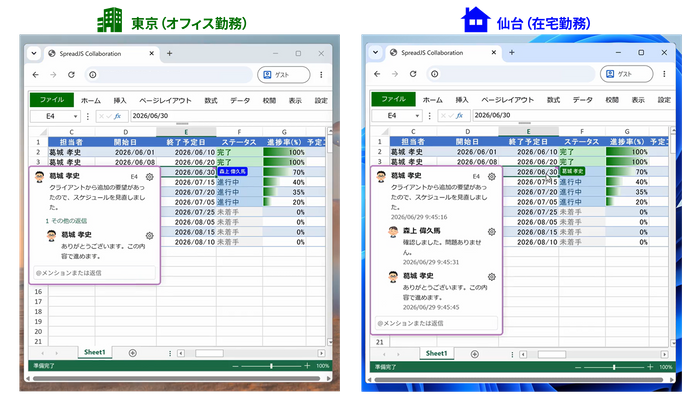The image size is (700, 394).
Task: Open site info icon in Tokyo address bar
Action: click(92, 75)
